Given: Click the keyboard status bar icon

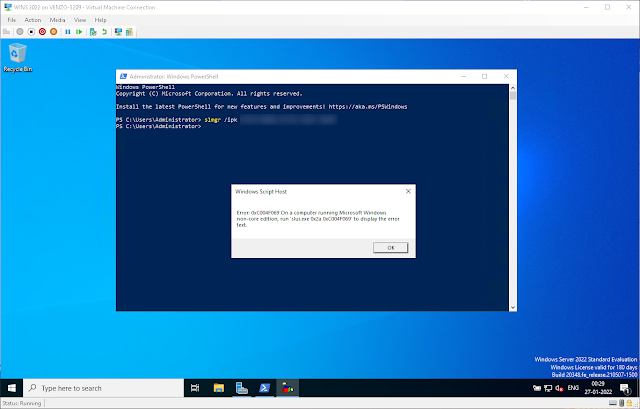Looking at the screenshot, I should (x=613, y=403).
